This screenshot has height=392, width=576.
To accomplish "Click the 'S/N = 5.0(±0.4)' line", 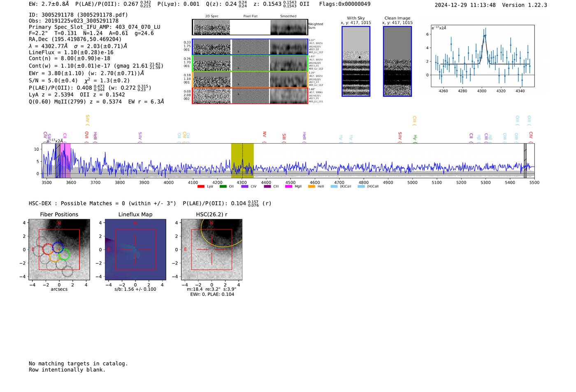I will 79,80.
